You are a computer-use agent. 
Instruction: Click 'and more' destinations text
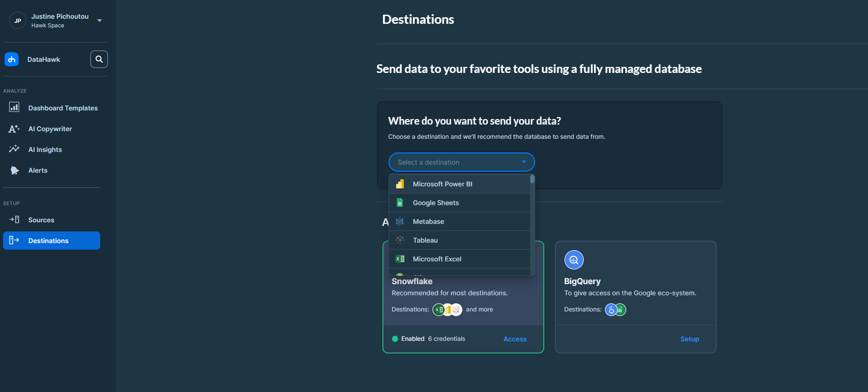click(x=480, y=309)
